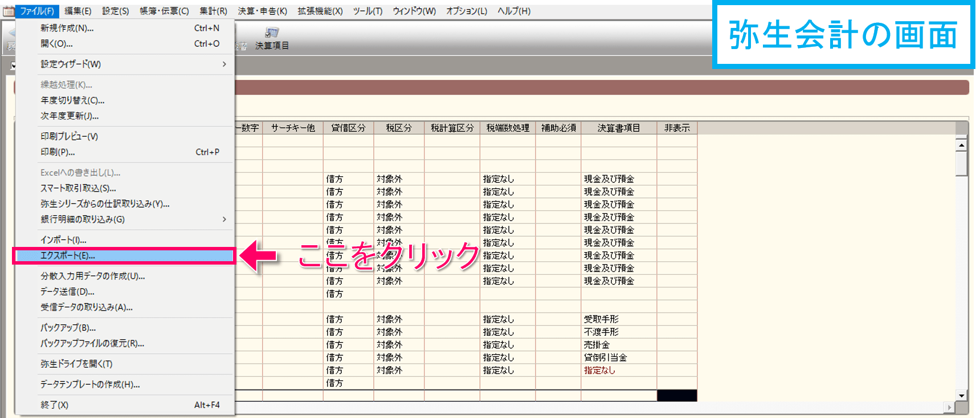Click 借方 in the 受取手形 row
This screenshot has width=980, height=418.
coord(348,319)
